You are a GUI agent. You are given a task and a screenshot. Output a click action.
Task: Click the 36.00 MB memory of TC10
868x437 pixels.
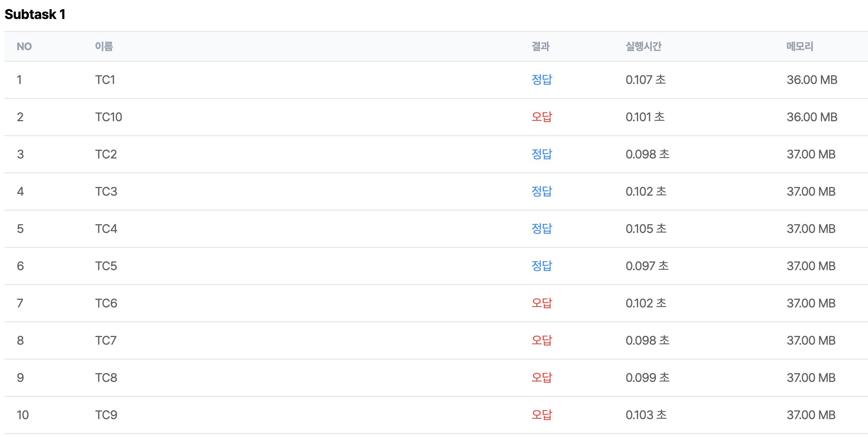pos(812,117)
